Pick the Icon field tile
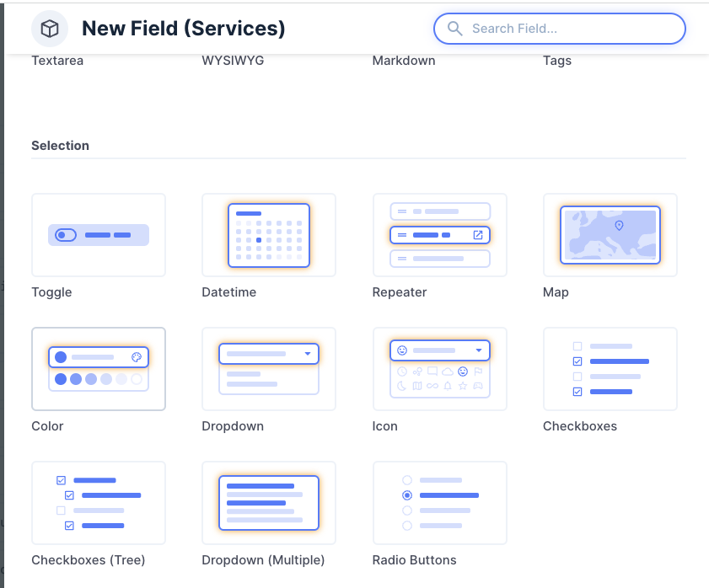The height and width of the screenshot is (588, 709). [439, 369]
